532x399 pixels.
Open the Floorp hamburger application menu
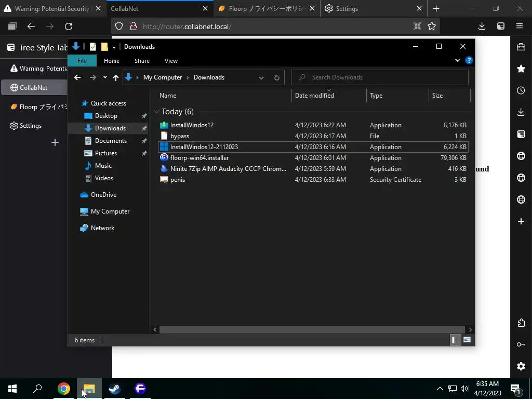519,26
